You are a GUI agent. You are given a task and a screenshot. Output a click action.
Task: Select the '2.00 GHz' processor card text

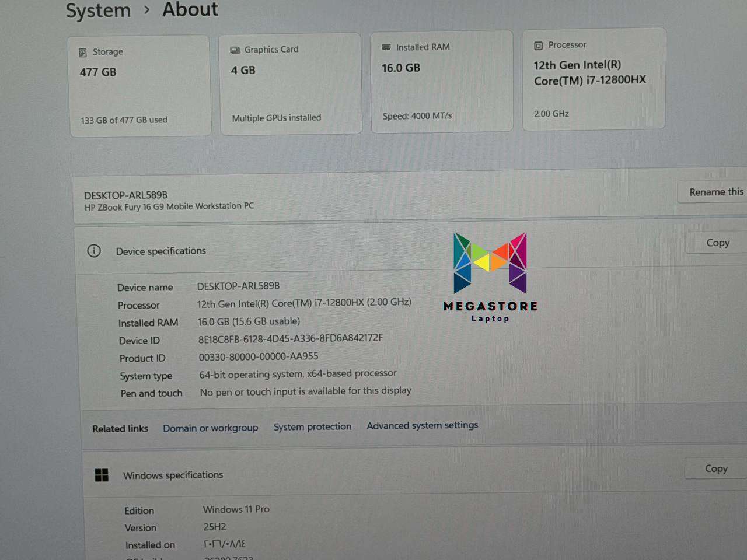(551, 114)
